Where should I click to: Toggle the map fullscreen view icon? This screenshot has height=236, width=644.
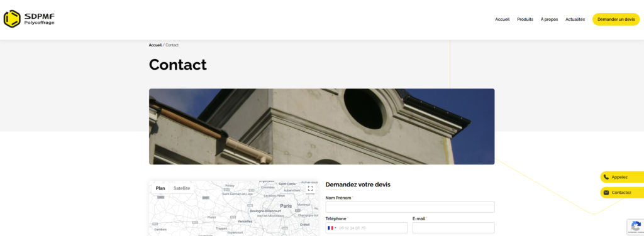point(311,188)
